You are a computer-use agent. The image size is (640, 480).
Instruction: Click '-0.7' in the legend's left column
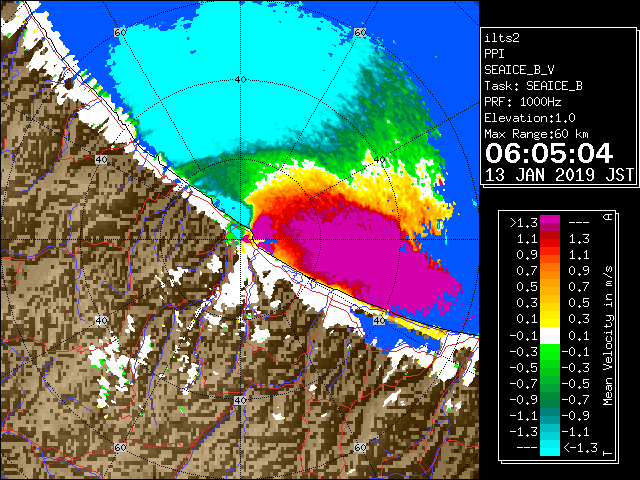tap(523, 384)
